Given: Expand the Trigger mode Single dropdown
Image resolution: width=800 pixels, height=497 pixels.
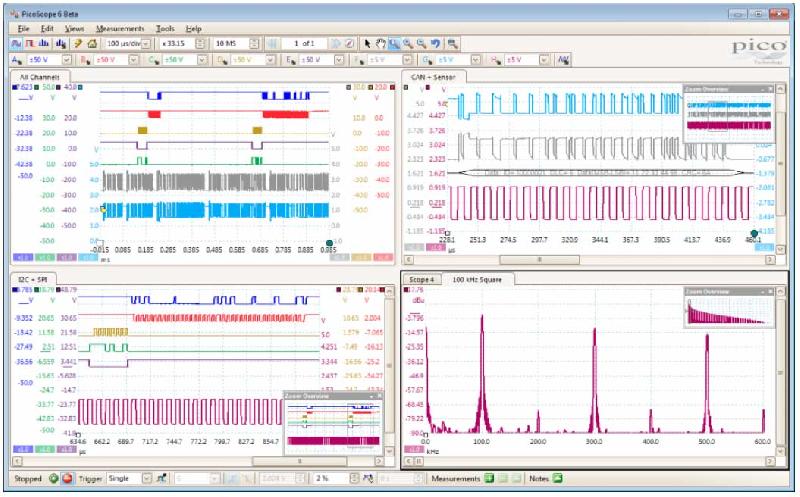Looking at the screenshot, I should pyautogui.click(x=147, y=479).
